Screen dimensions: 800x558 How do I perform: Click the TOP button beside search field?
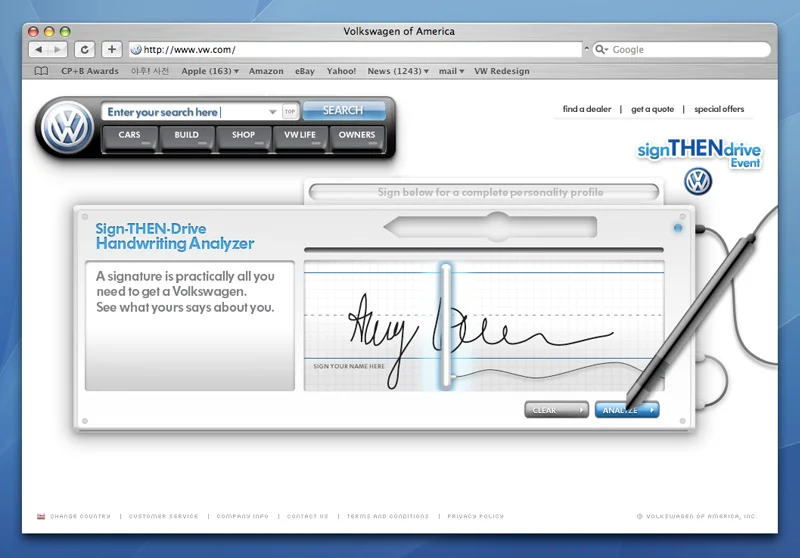click(x=290, y=111)
